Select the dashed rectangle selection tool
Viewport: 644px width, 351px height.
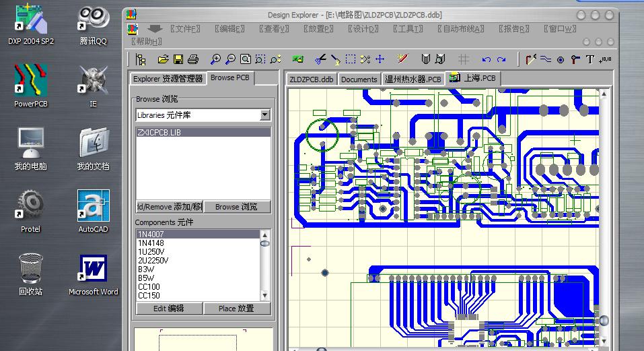point(351,60)
